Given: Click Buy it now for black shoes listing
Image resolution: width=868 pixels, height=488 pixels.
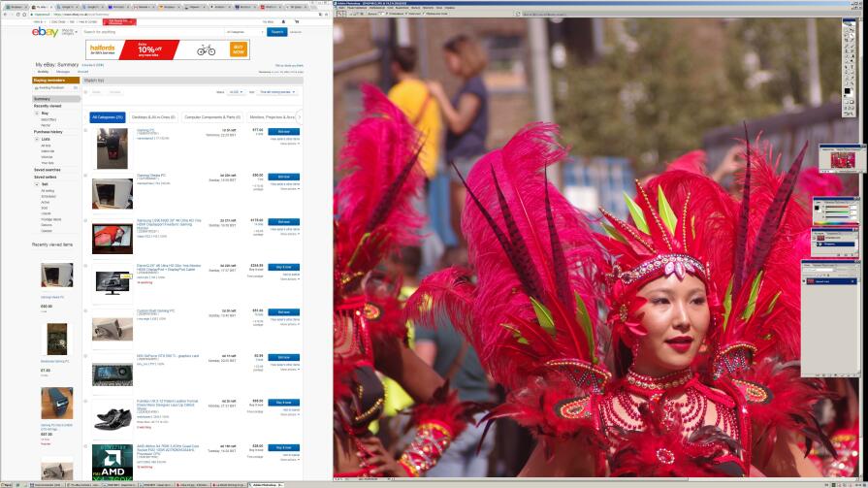Looking at the screenshot, I should click(x=284, y=403).
